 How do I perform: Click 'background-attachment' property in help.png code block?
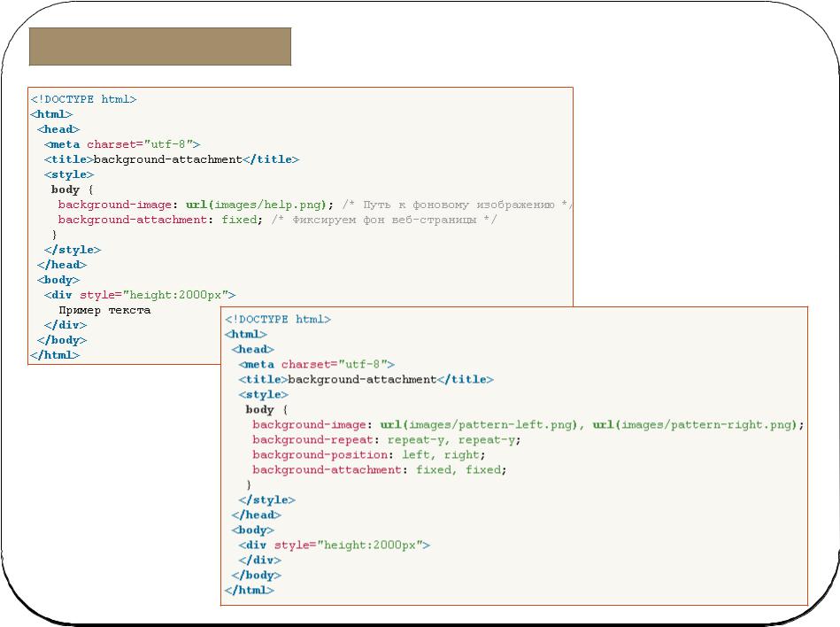pos(132,220)
